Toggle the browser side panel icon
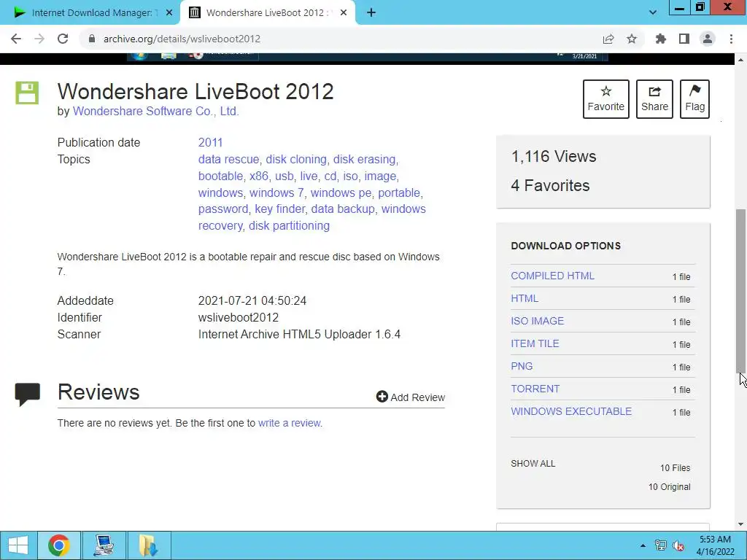Screen dimensions: 747x560 pyautogui.click(x=684, y=39)
